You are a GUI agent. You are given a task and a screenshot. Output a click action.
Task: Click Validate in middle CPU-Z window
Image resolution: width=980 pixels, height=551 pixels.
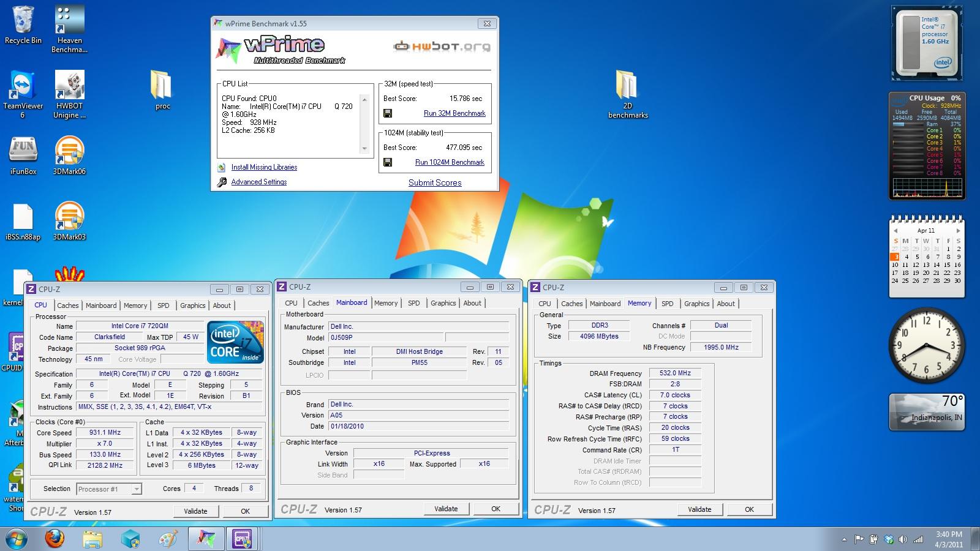tap(446, 509)
